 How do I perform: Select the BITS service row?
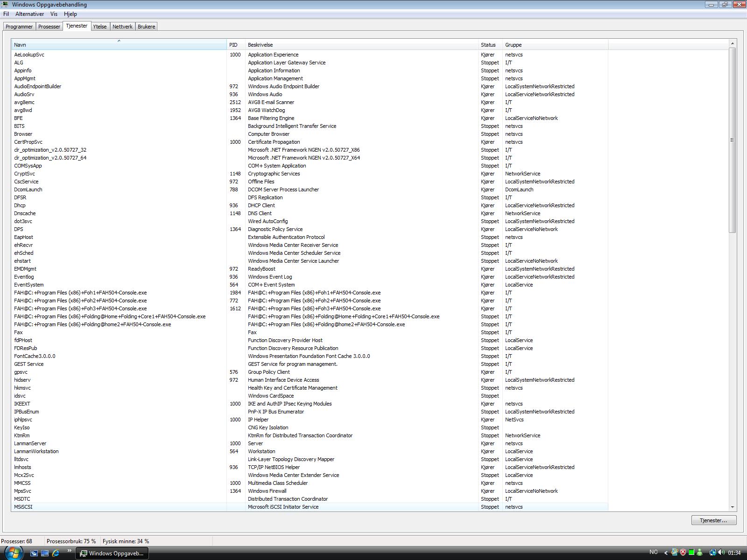click(x=310, y=126)
